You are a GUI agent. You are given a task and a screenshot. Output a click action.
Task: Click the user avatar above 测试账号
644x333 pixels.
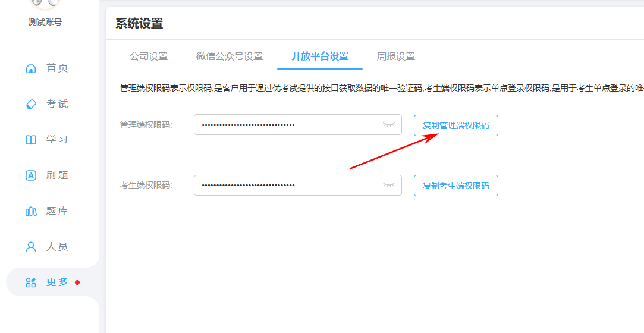click(45, 4)
